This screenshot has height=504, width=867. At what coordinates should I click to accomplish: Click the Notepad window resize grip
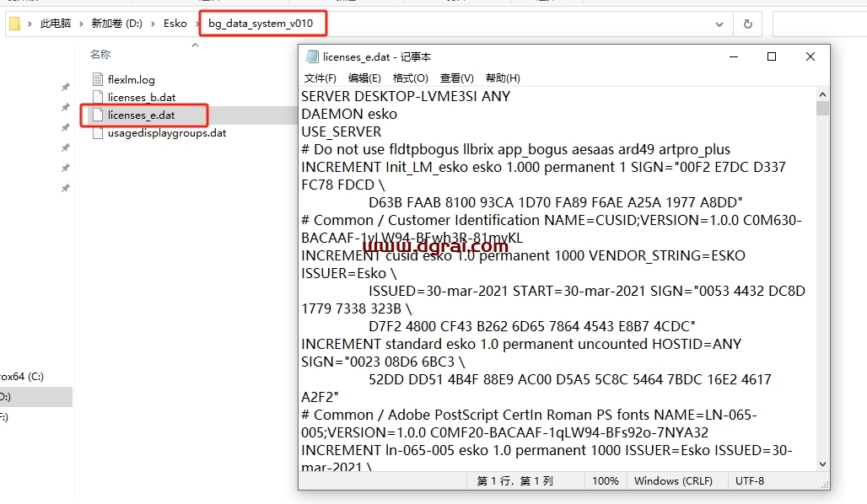click(825, 485)
